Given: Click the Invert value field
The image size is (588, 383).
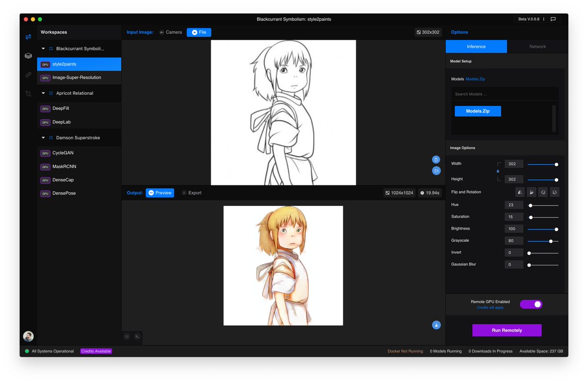Looking at the screenshot, I should point(514,253).
